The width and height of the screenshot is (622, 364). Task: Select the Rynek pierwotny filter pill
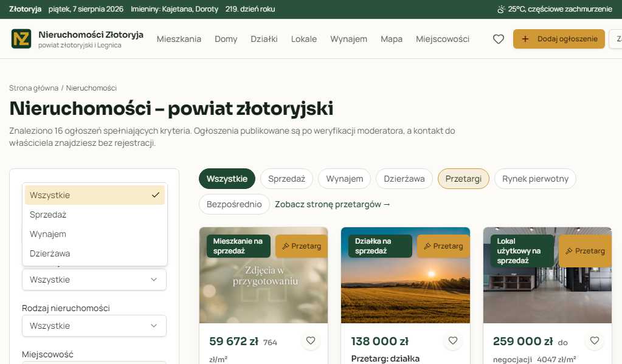pos(535,179)
